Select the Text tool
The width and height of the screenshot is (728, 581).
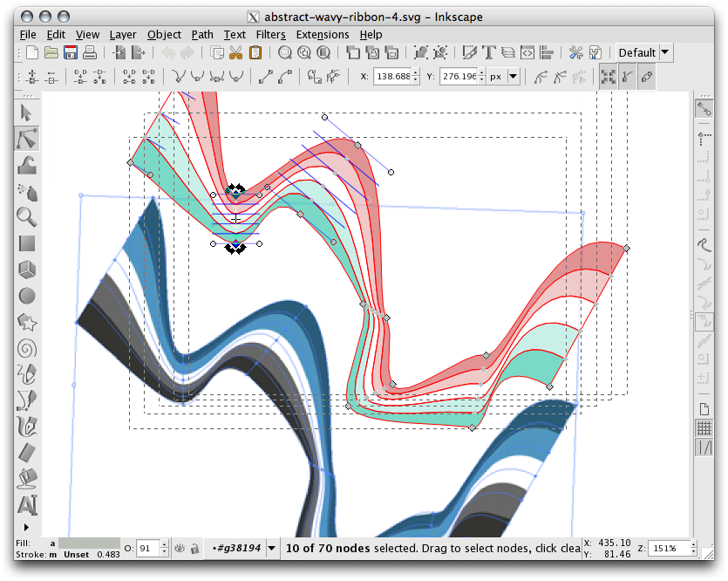pos(27,505)
